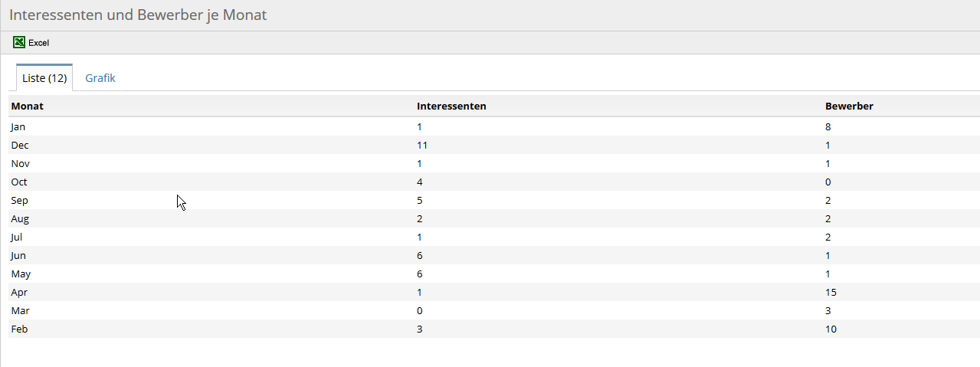
Task: Click the Jul month cell
Action: (x=16, y=237)
